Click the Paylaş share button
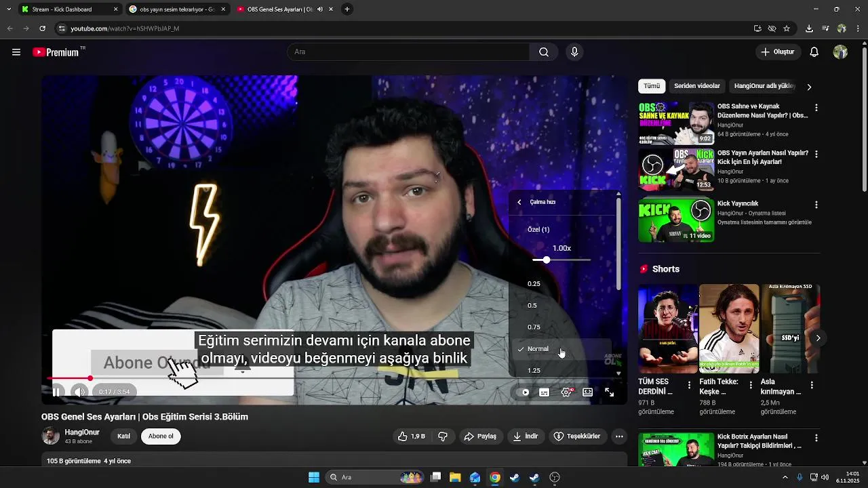The height and width of the screenshot is (488, 868). [x=480, y=436]
